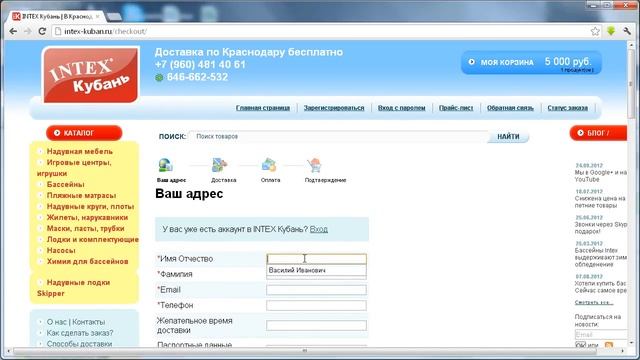The image size is (640, 360).
Task: Open О нас | Контакты link
Action: 76,322
